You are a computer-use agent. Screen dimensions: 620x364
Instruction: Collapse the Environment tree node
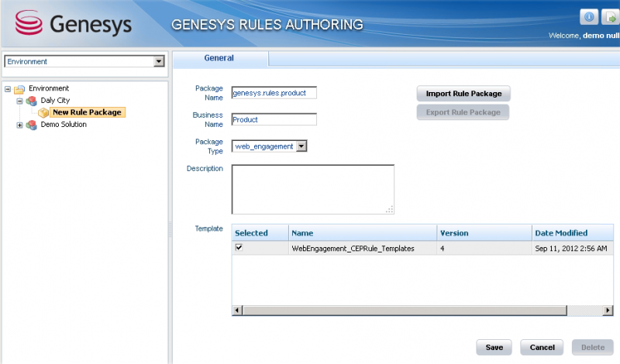click(8, 89)
